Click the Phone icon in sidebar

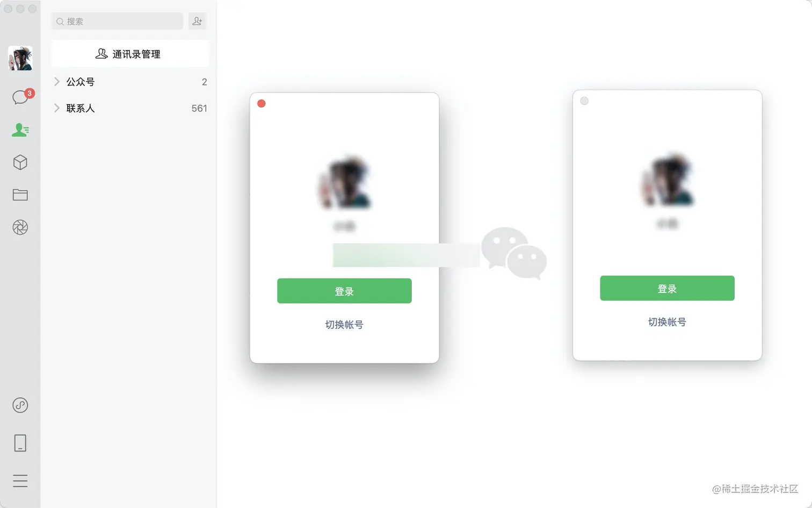pos(20,443)
